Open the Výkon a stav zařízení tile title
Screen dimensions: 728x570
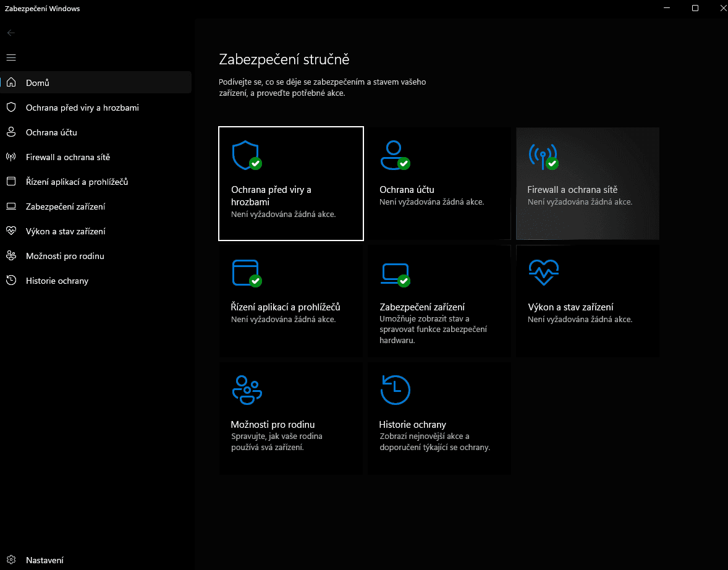[570, 307]
